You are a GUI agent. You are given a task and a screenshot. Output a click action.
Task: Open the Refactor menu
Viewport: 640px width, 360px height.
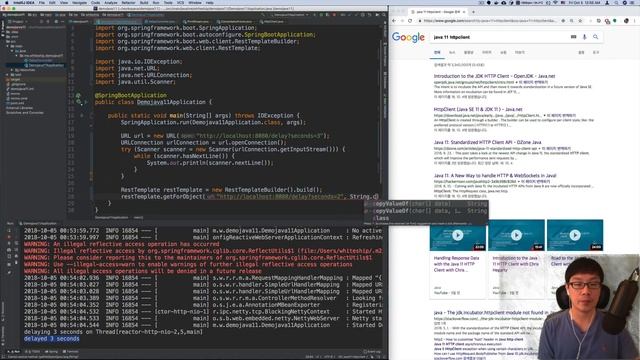pos(128,2)
